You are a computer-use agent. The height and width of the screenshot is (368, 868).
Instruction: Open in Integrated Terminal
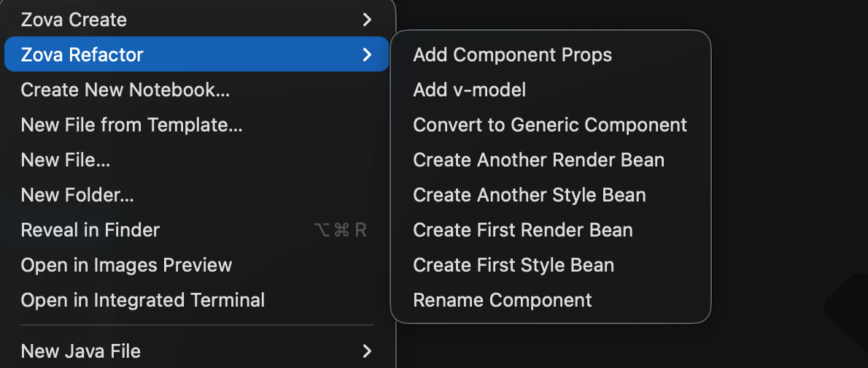143,300
